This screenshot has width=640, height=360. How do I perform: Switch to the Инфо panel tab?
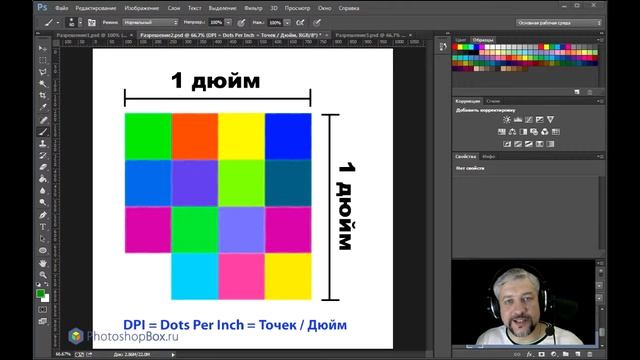pos(489,156)
